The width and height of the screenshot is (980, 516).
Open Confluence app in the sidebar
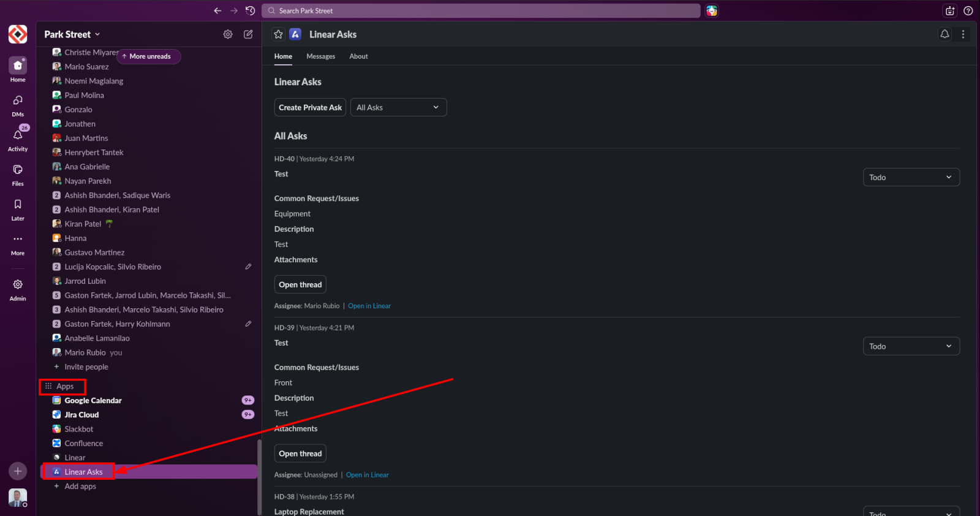[x=148, y=443]
